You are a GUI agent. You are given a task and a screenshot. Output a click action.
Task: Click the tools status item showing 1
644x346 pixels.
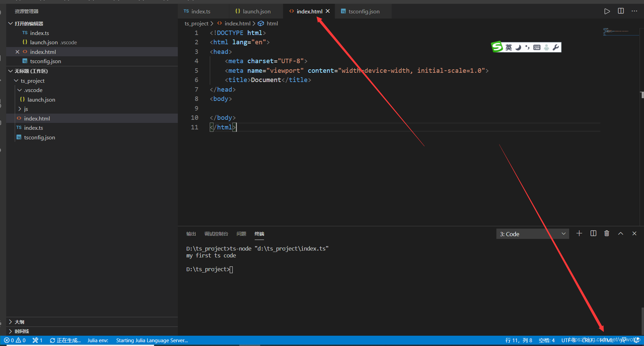(37, 340)
